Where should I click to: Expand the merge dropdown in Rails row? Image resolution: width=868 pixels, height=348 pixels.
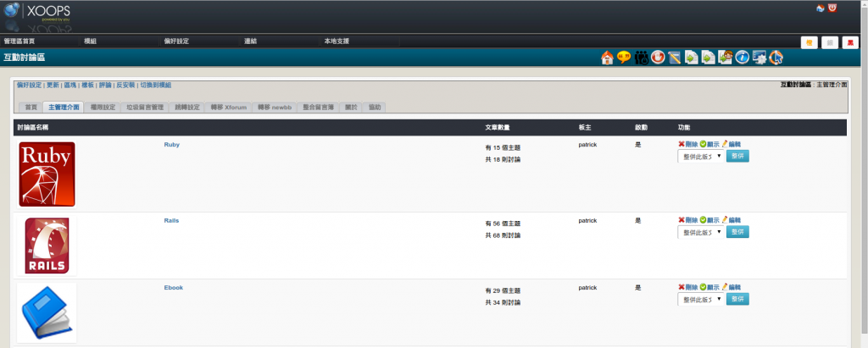(700, 232)
